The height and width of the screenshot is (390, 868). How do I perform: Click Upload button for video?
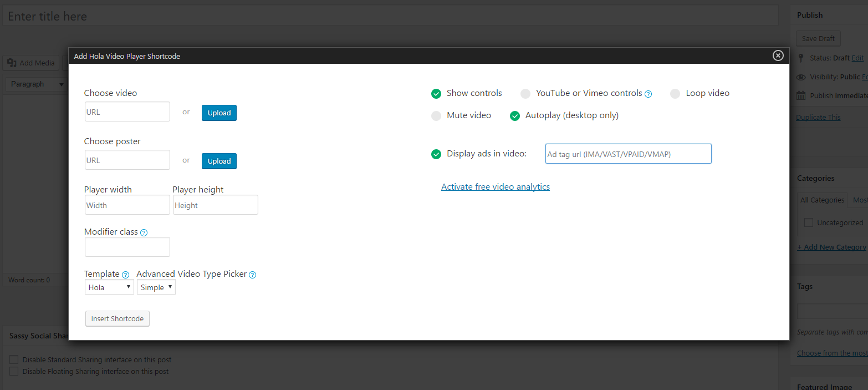(x=219, y=113)
